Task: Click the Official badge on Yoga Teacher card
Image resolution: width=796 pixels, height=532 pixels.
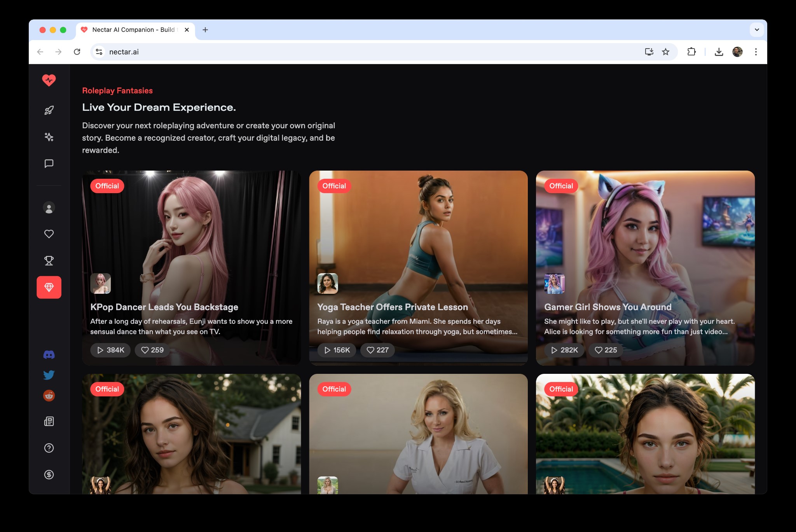Action: (334, 186)
